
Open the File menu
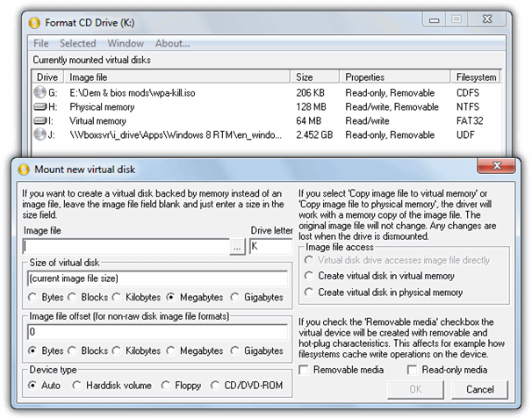tap(40, 43)
